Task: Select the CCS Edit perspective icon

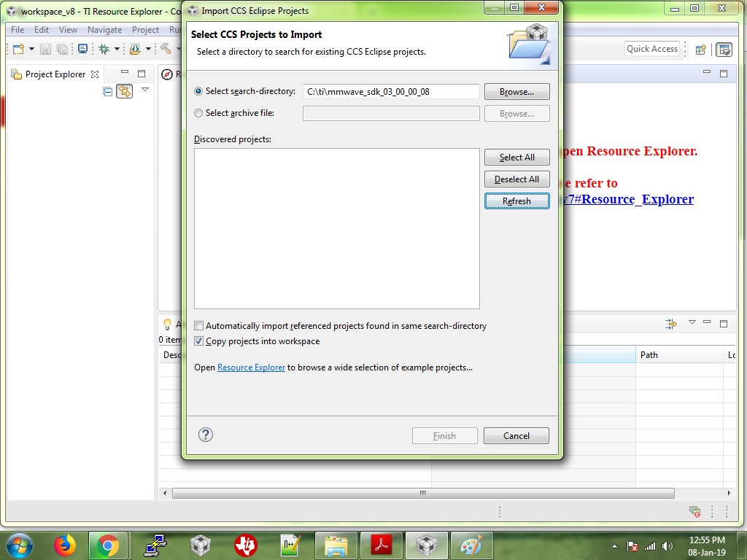Action: 724,50
